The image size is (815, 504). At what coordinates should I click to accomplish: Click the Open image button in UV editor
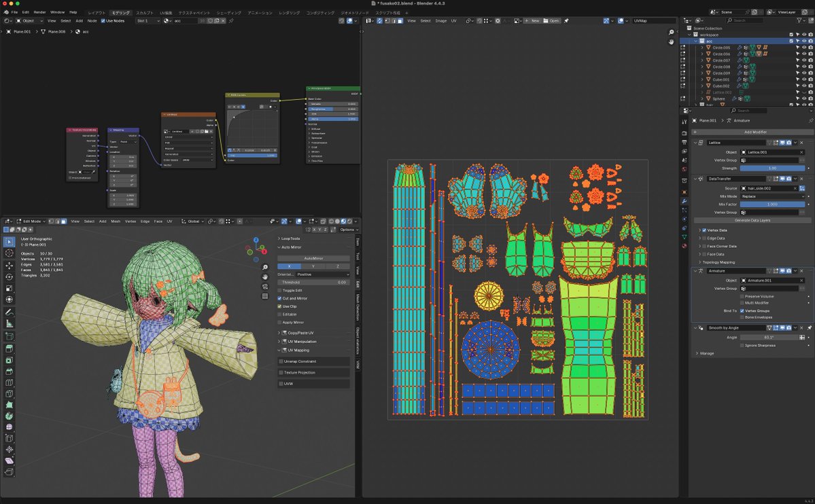tap(551, 21)
